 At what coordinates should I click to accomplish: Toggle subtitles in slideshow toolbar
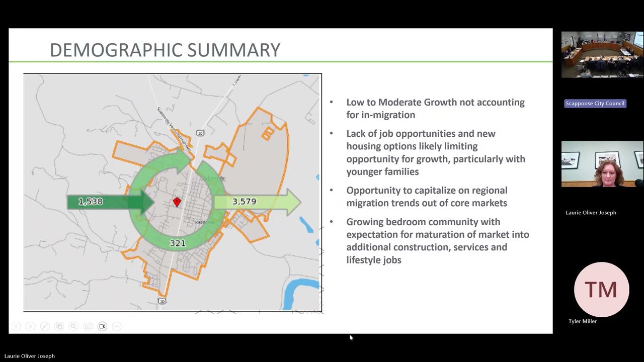click(88, 326)
